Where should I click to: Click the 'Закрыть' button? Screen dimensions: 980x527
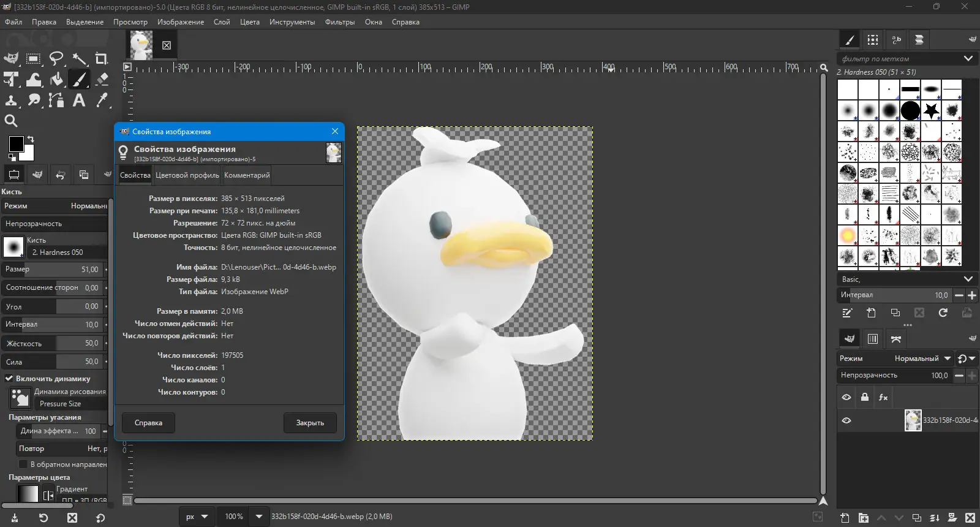(x=310, y=423)
